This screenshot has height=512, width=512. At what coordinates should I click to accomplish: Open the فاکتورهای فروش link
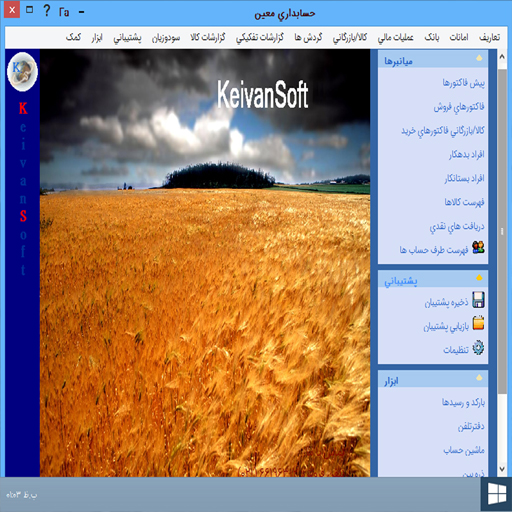(x=459, y=107)
